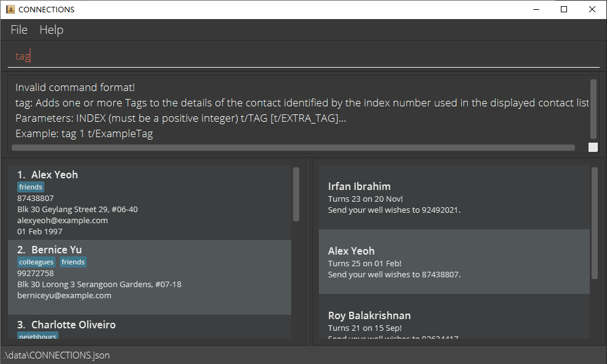This screenshot has width=607, height=364.
Task: Select Irfan Ibrahim birthday card
Action: [x=454, y=197]
